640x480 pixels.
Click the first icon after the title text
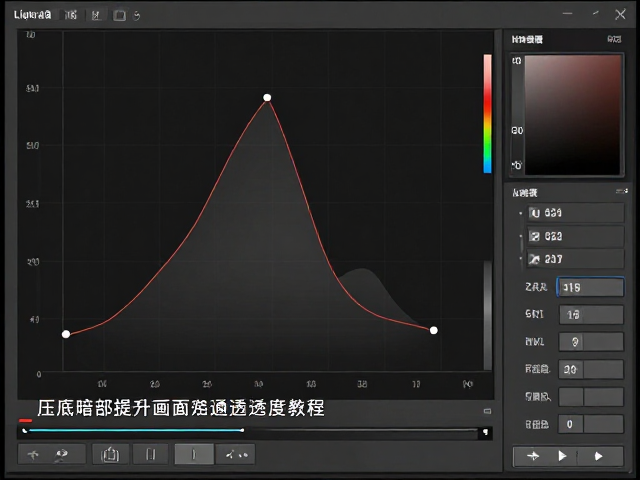[71, 15]
